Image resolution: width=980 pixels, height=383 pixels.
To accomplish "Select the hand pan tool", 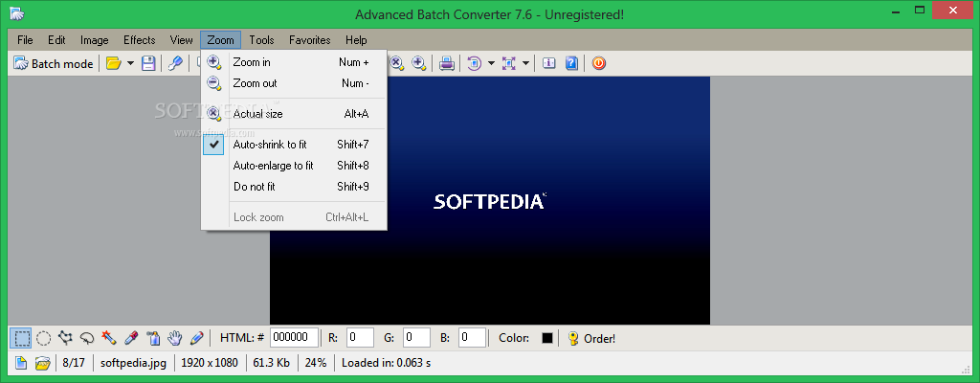I will [x=175, y=339].
